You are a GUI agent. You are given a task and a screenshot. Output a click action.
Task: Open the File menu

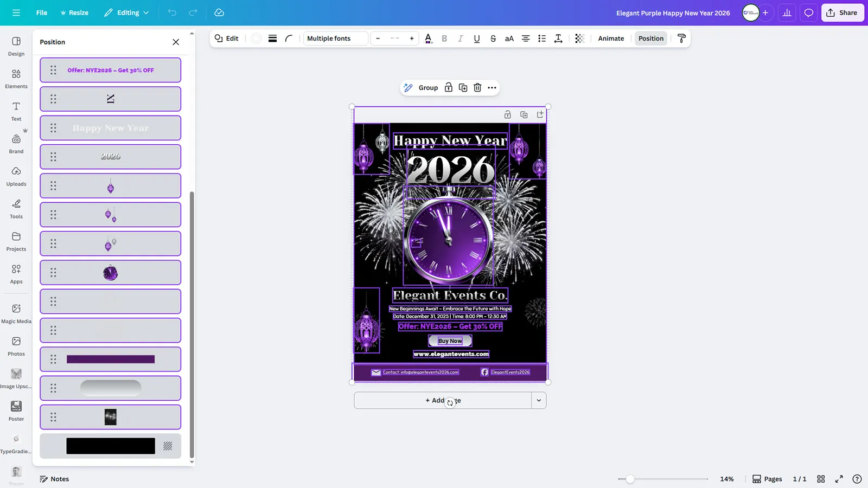click(42, 13)
